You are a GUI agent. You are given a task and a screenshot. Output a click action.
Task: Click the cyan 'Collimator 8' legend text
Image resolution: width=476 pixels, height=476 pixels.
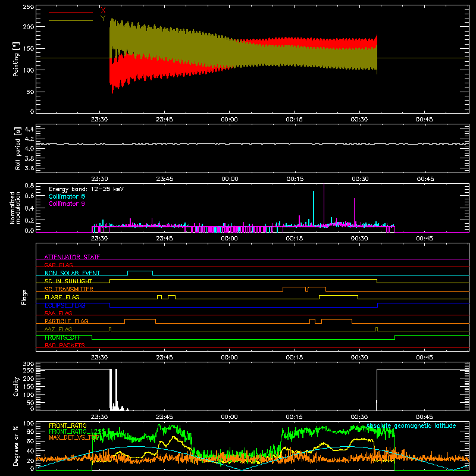point(67,196)
